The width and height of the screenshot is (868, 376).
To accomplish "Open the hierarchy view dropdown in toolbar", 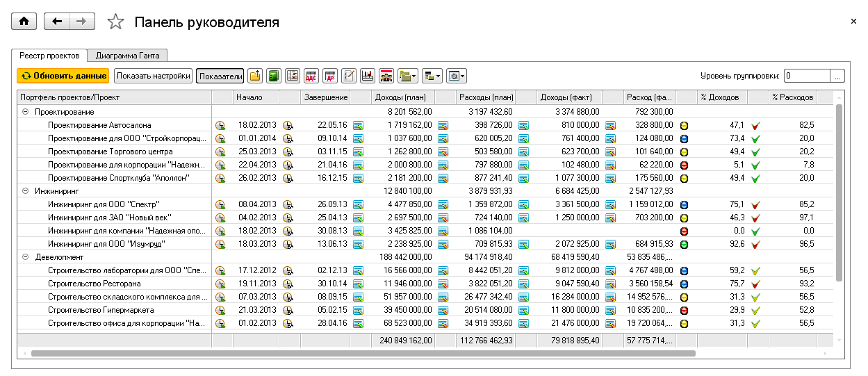I will pyautogui.click(x=432, y=76).
